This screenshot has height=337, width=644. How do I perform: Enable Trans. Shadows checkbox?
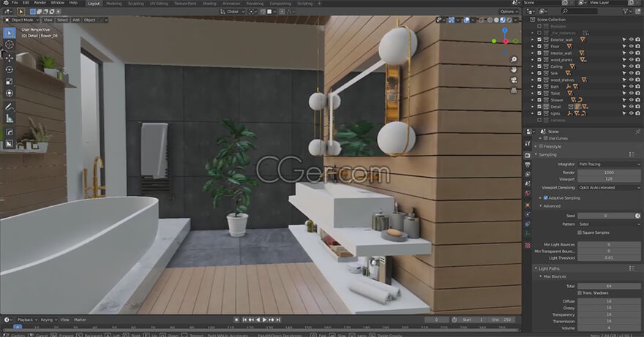click(x=580, y=293)
